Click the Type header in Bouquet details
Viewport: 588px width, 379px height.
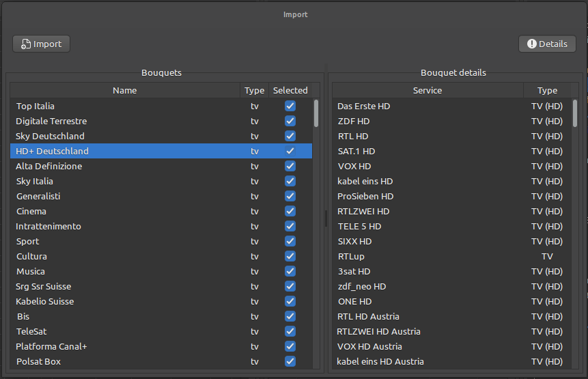[x=547, y=90]
